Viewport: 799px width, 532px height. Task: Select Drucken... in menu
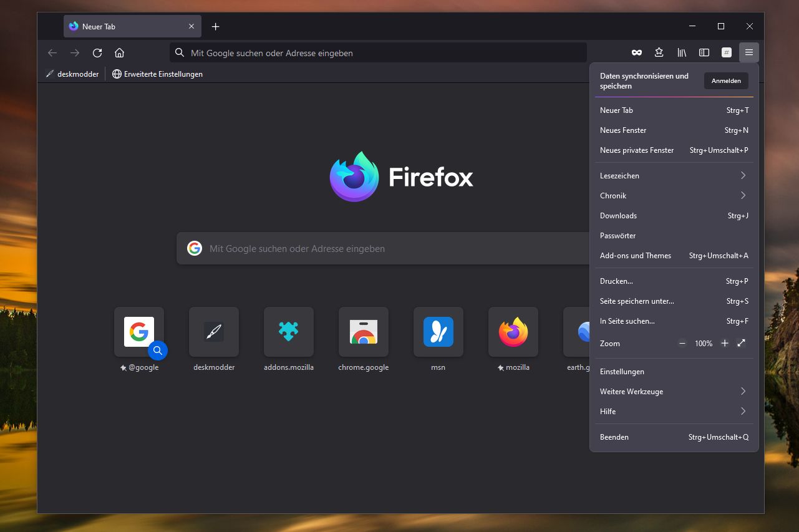click(674, 281)
